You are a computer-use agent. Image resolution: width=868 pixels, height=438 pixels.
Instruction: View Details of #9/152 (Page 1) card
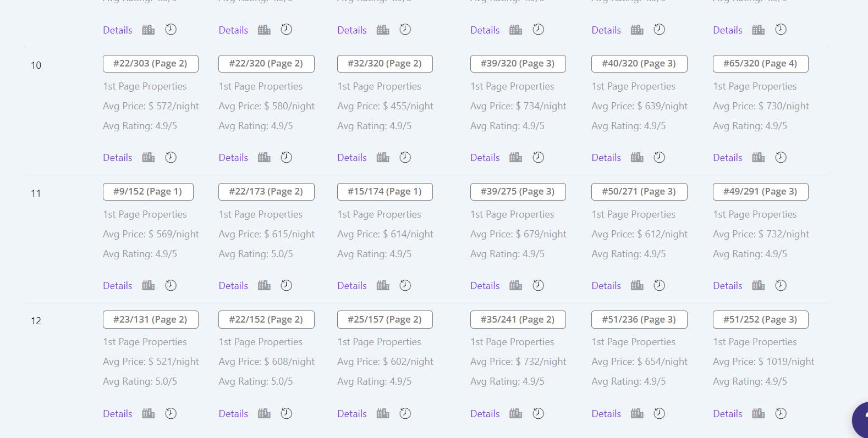[118, 286]
